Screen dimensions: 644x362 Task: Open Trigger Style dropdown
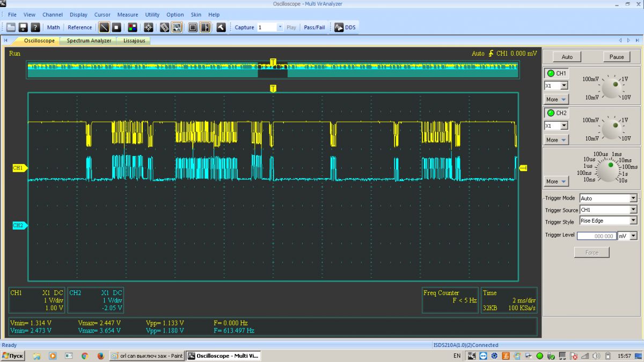pyautogui.click(x=633, y=220)
